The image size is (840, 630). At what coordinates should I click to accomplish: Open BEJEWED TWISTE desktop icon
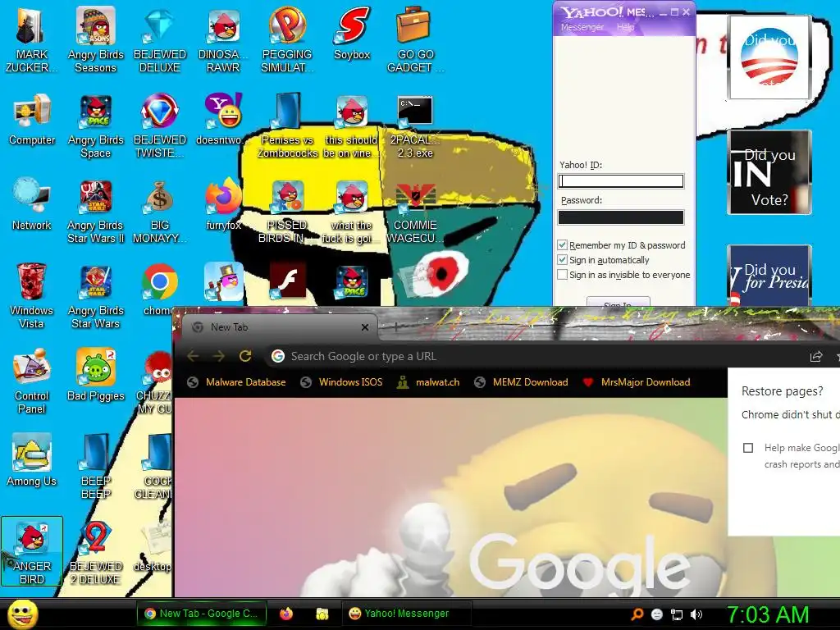(x=160, y=126)
